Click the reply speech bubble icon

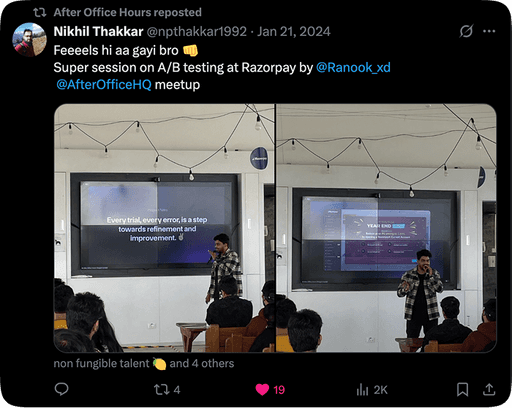pyautogui.click(x=61, y=389)
